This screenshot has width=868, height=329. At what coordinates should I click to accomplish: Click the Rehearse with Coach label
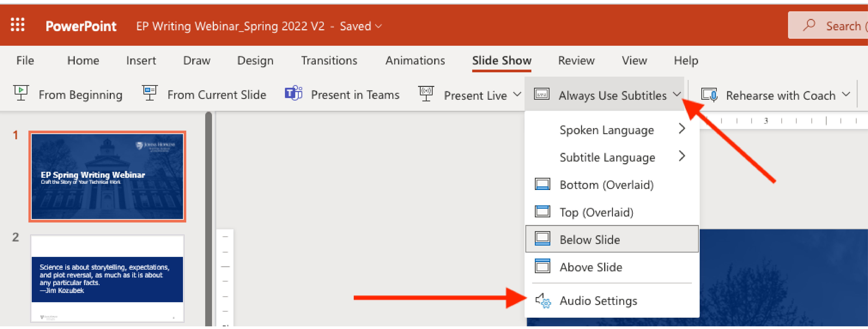(781, 95)
